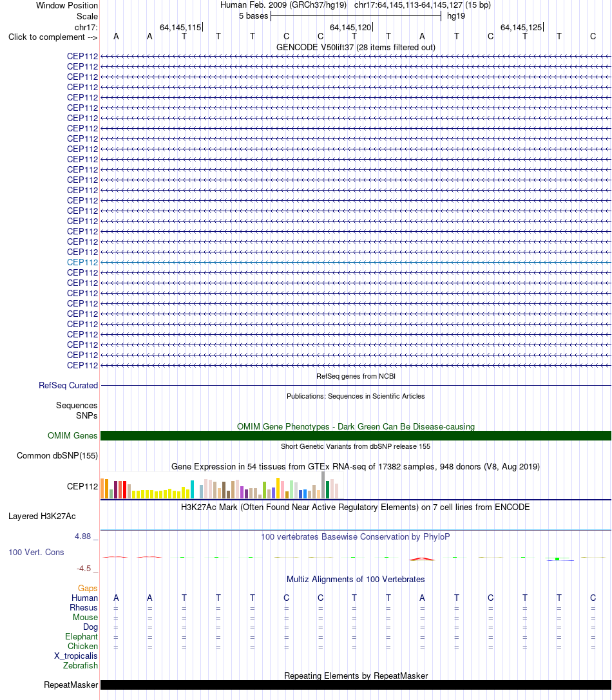Click the X_tropicalis species label
The height and width of the screenshot is (700, 612).
point(76,656)
